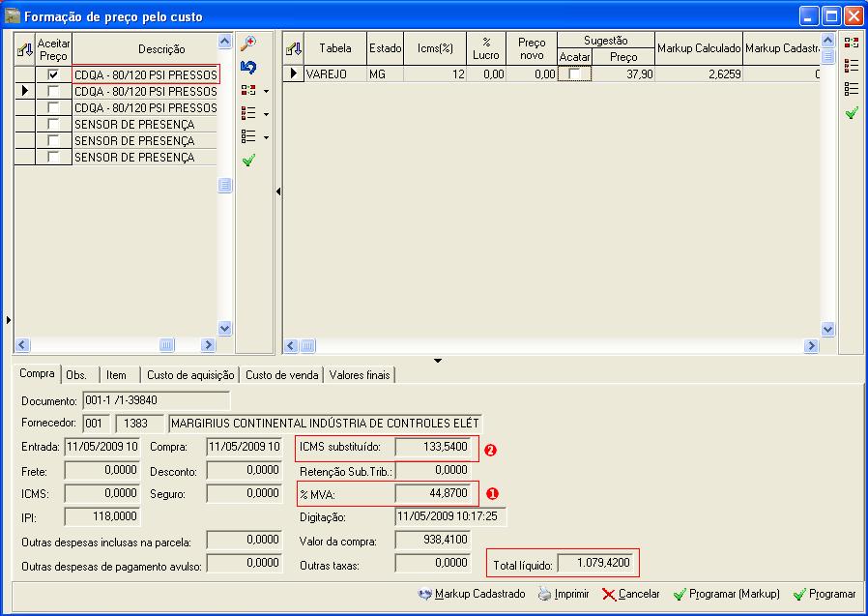Click uncheck-all list icon in right toolbar
868x616 pixels.
tap(851, 89)
